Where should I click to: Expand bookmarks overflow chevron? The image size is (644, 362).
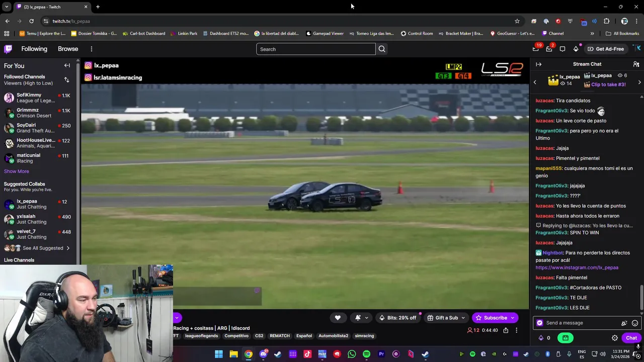coord(592,34)
